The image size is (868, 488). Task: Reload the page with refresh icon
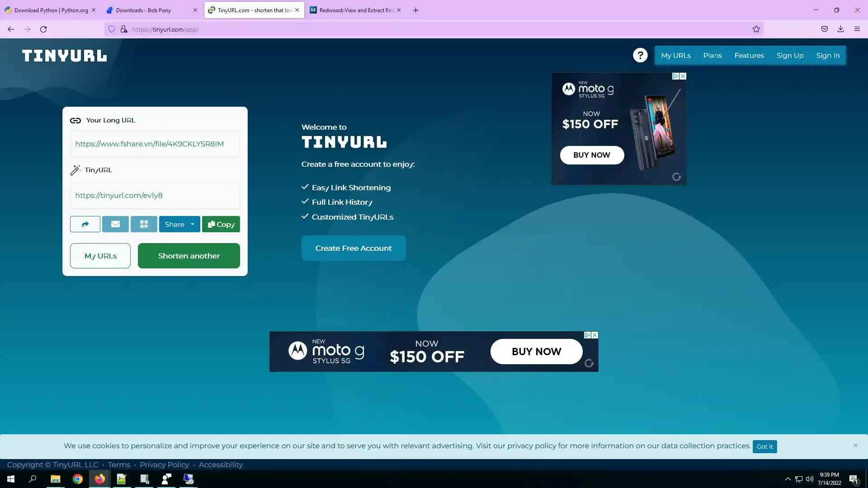43,29
